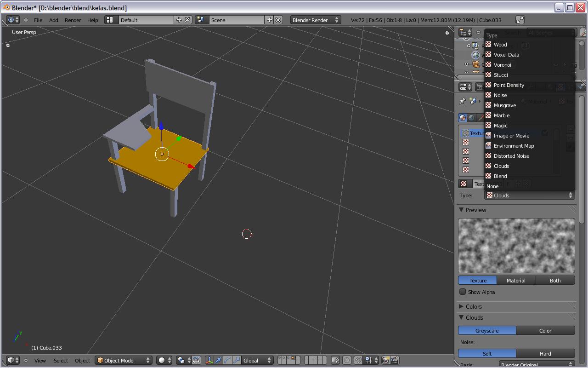
Task: Open the Add menu
Action: click(x=54, y=20)
